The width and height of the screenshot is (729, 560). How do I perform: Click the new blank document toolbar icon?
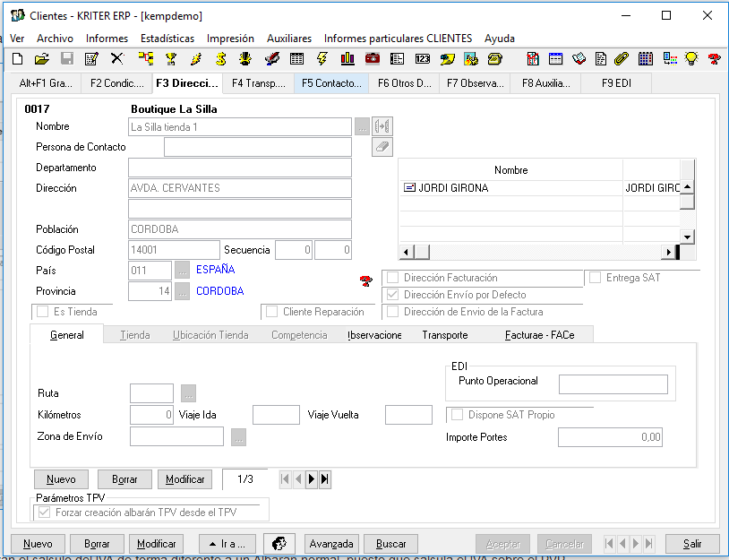17,58
